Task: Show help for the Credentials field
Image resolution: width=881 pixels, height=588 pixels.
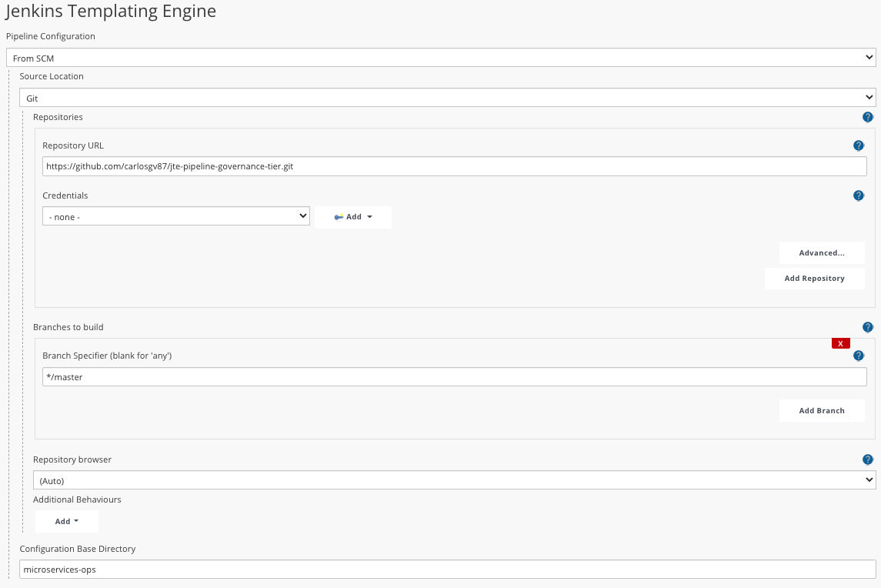Action: (x=859, y=195)
